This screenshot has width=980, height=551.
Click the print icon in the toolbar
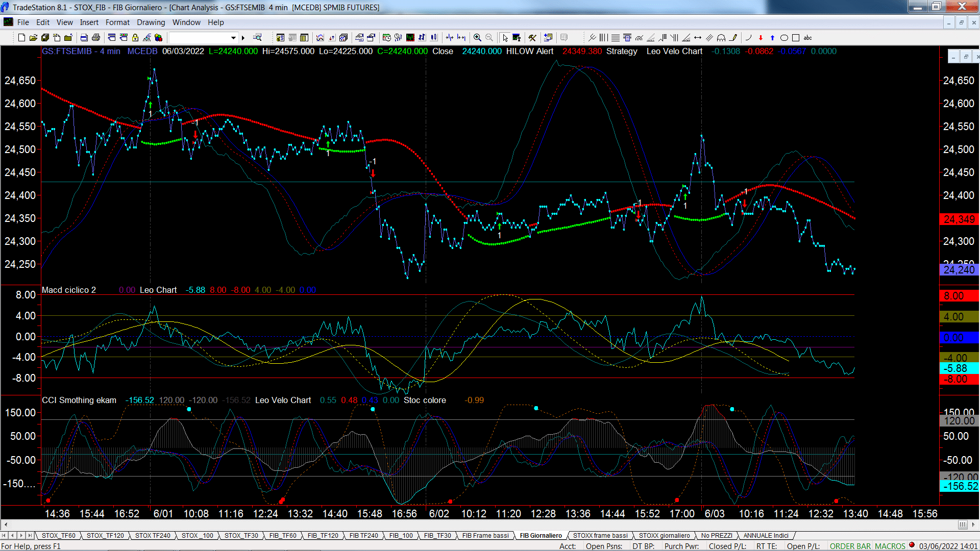click(95, 38)
